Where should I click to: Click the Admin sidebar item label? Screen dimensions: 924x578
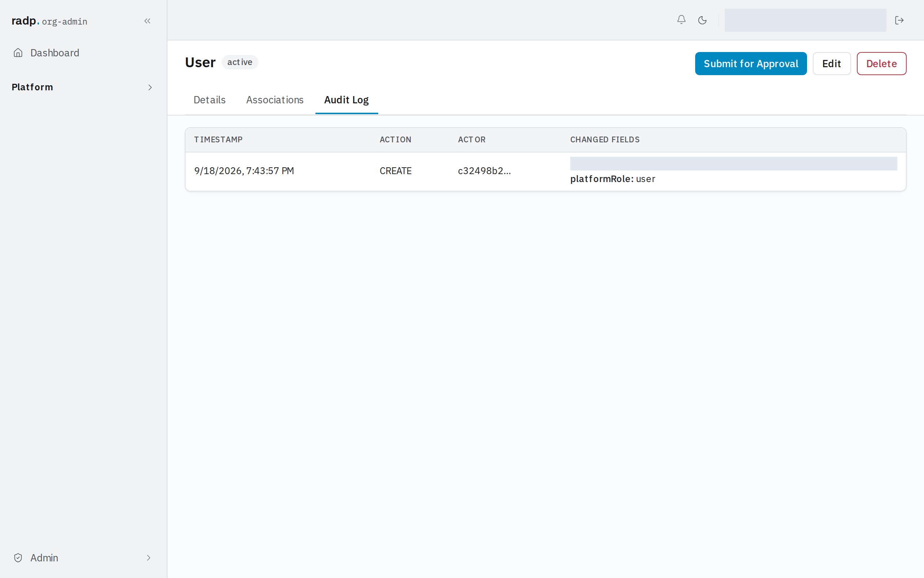click(44, 558)
